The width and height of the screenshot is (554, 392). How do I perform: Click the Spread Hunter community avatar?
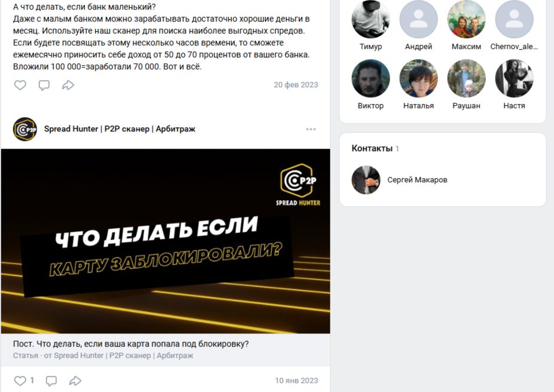click(x=25, y=129)
